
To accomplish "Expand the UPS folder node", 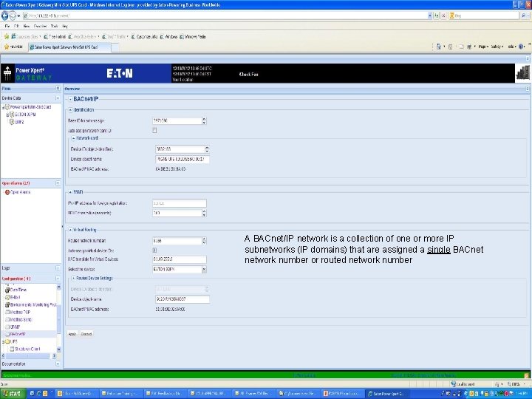I will click(x=3, y=341).
